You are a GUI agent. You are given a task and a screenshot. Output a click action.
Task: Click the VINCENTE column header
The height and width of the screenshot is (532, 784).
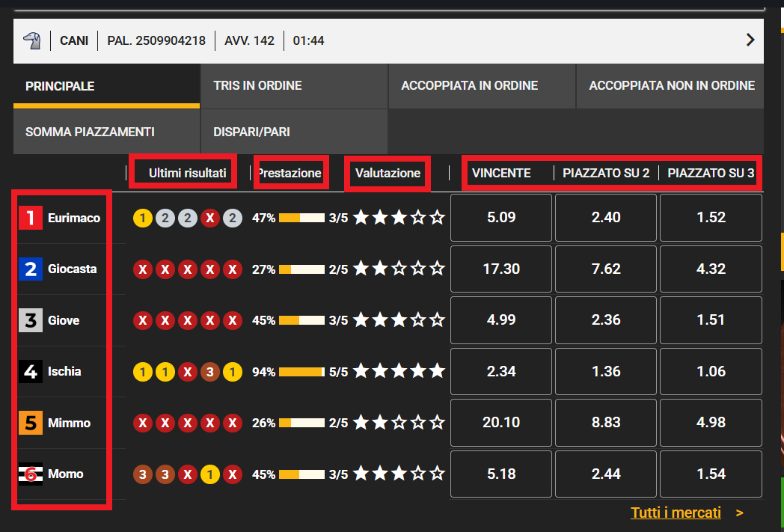click(501, 173)
